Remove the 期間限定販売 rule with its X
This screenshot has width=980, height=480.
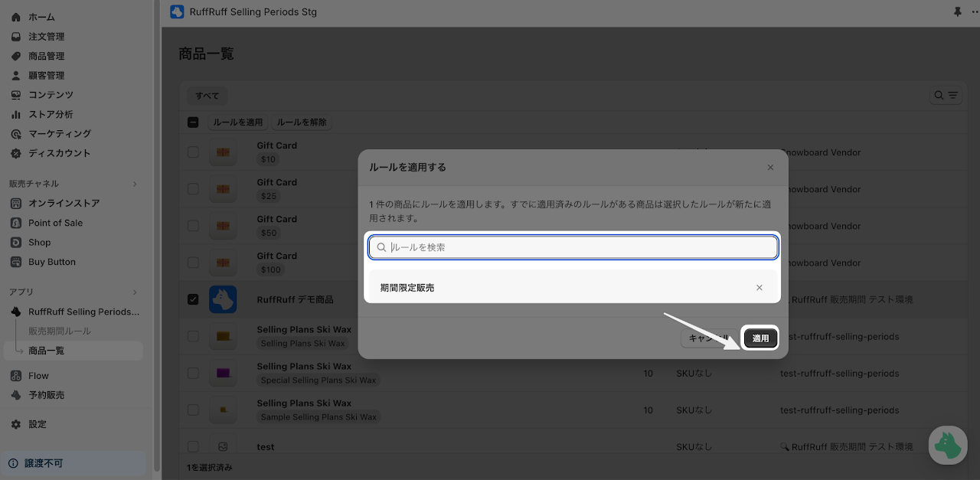[759, 288]
